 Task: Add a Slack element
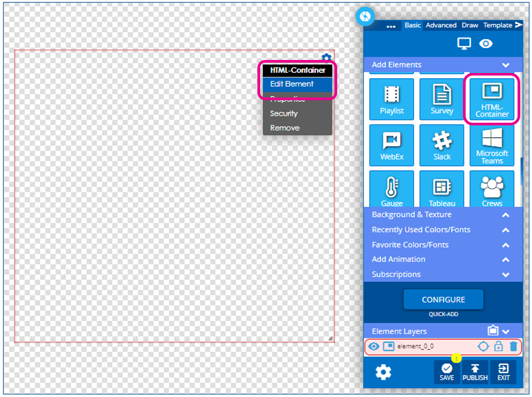(442, 145)
